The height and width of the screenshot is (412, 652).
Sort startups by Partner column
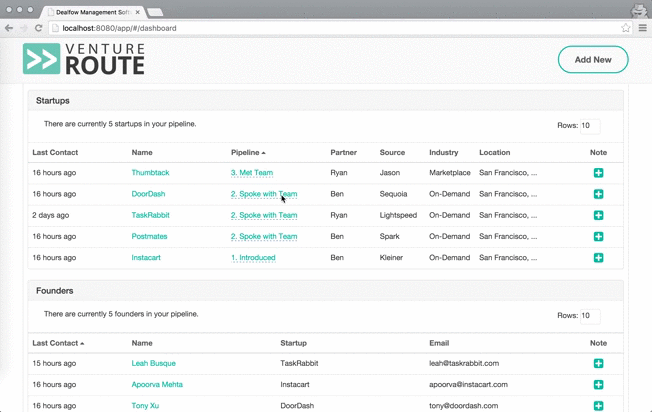click(343, 153)
